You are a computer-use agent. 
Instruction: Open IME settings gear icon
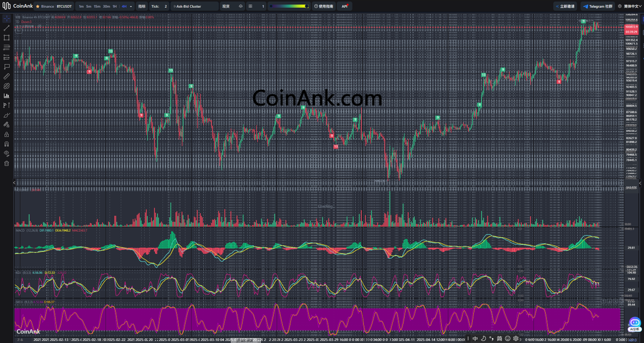[x=516, y=339]
